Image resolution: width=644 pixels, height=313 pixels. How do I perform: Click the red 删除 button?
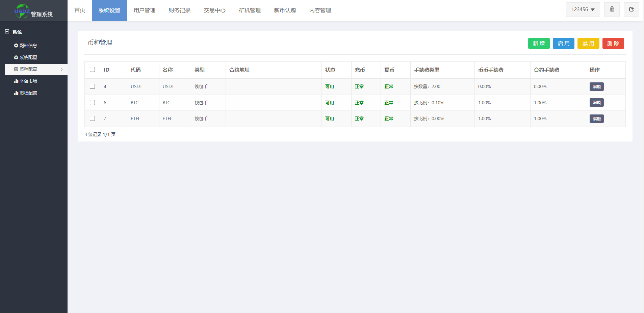(613, 43)
